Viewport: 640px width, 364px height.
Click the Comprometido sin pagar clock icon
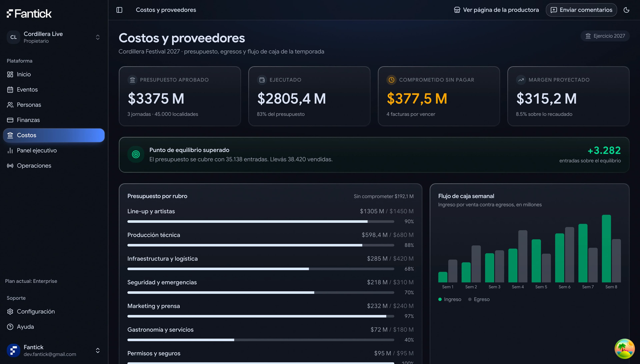point(391,80)
